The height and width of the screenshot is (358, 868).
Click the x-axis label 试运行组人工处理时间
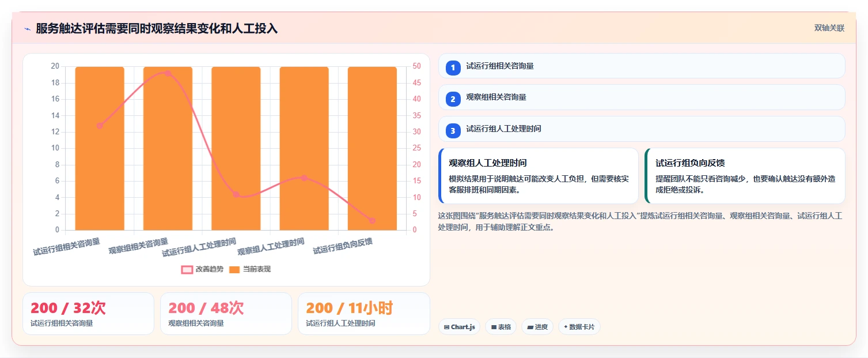click(x=199, y=248)
